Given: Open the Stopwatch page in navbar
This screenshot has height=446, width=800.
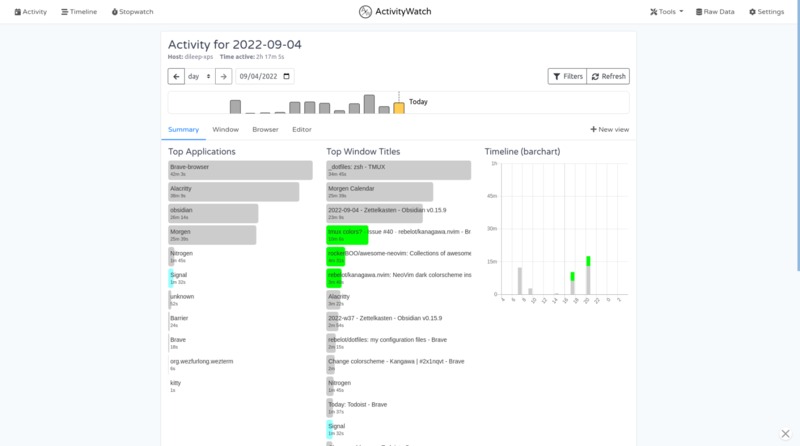Looking at the screenshot, I should tap(132, 12).
